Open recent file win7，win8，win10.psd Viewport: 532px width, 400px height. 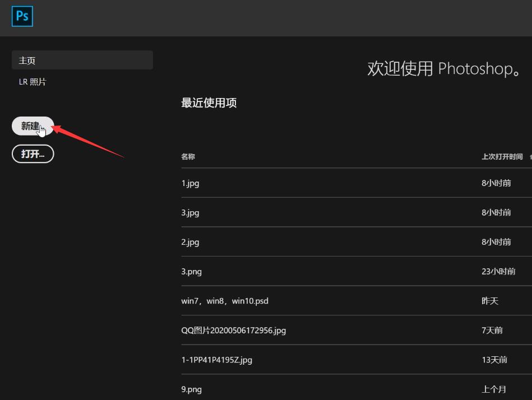coord(225,301)
